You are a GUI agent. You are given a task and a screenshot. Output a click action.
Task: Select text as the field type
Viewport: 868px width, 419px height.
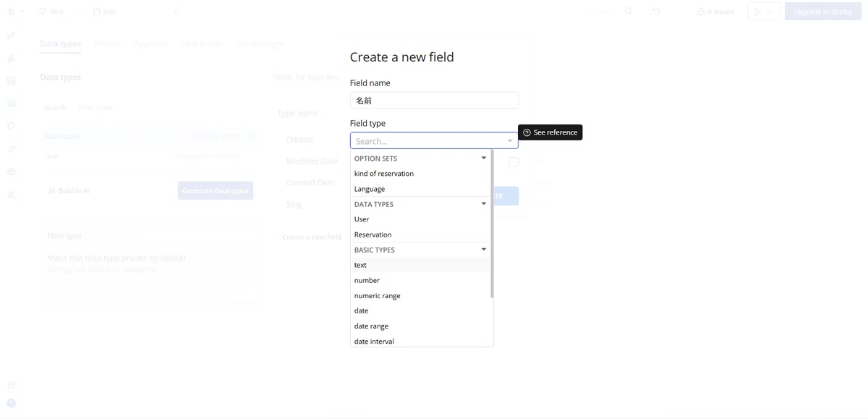pyautogui.click(x=421, y=265)
